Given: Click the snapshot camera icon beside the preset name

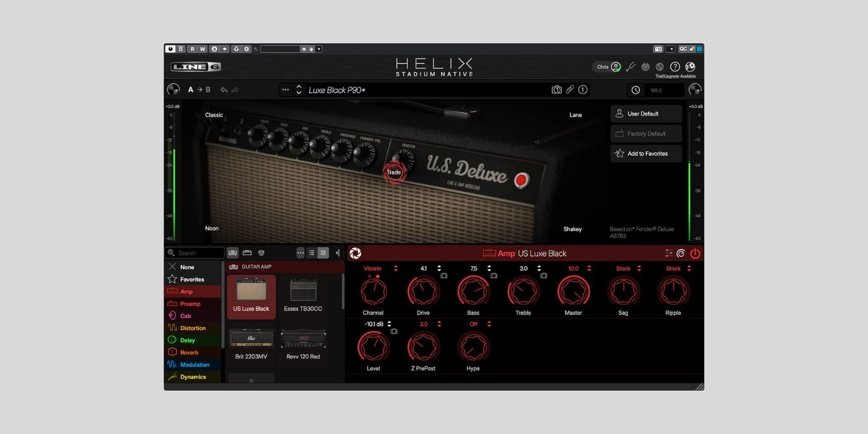Looking at the screenshot, I should point(556,90).
